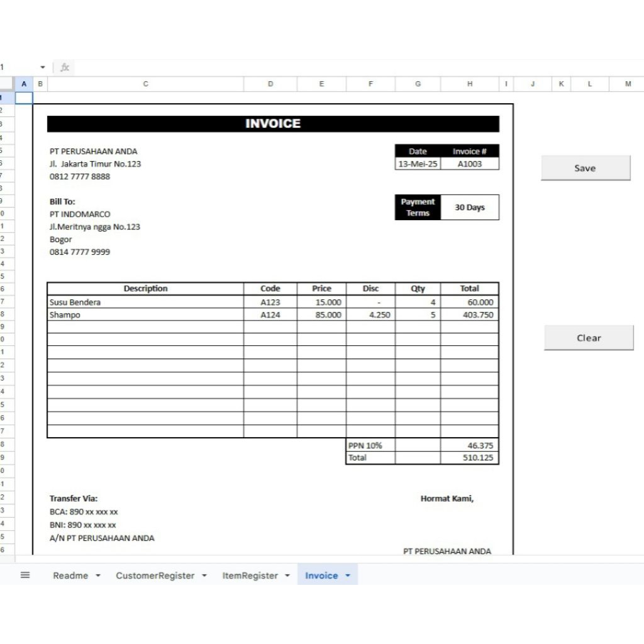This screenshot has width=644, height=644.
Task: Switch to the CustomerRegister sheet tab
Action: pos(155,575)
